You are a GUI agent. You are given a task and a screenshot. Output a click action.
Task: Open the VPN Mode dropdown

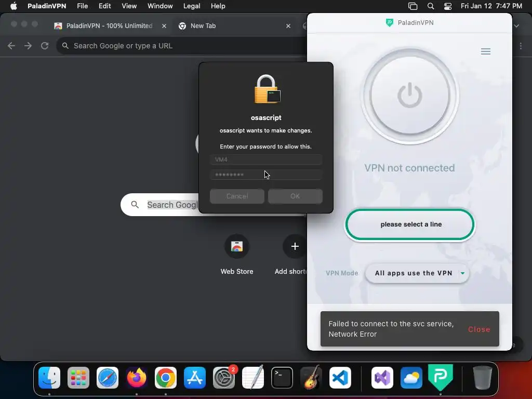tap(417, 273)
